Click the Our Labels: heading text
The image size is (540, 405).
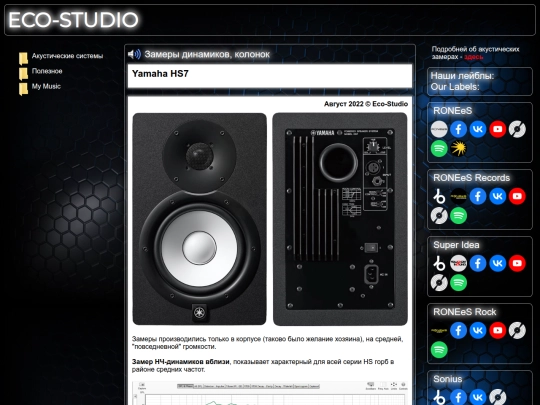coord(455,87)
